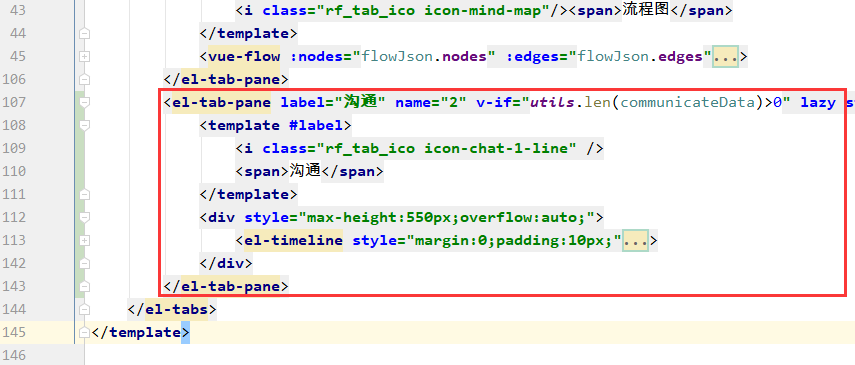Image resolution: width=855 pixels, height=365 pixels.
Task: Expand ellipsis placeholder after flowJson.edges
Action: click(x=725, y=56)
